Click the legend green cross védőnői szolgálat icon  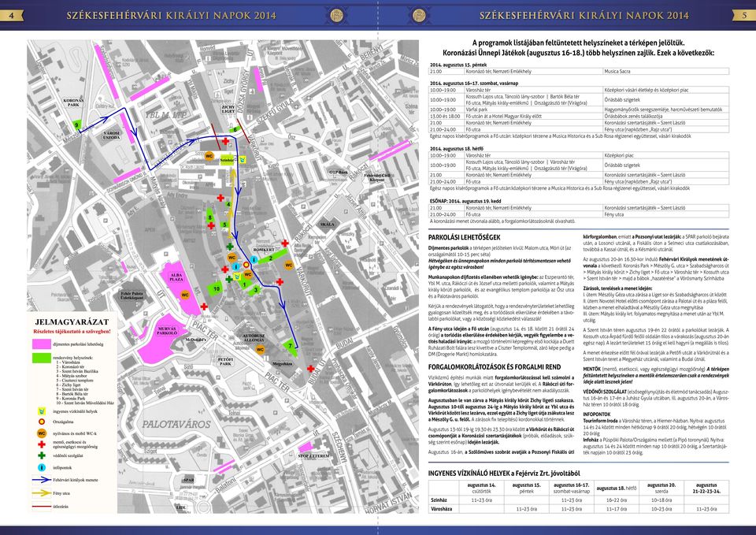pos(42,455)
